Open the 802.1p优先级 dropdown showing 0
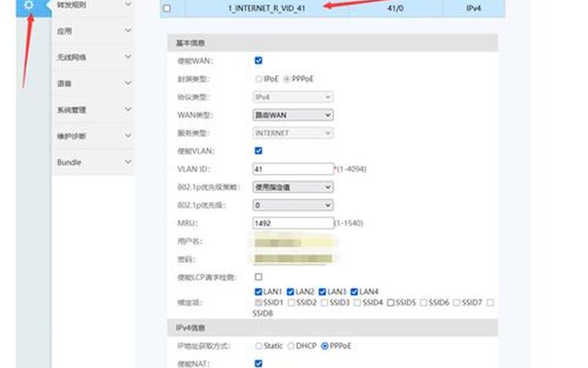Screen dimensions: 588x368 (x=293, y=205)
